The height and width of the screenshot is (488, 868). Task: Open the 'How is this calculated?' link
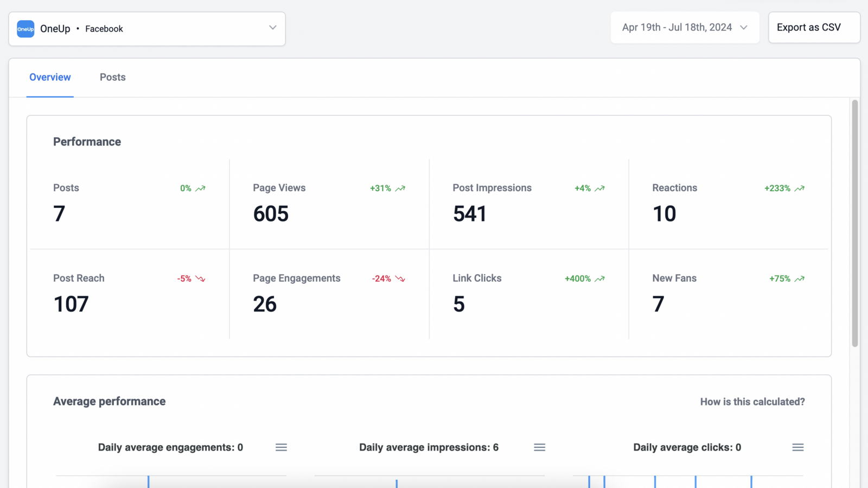point(752,402)
